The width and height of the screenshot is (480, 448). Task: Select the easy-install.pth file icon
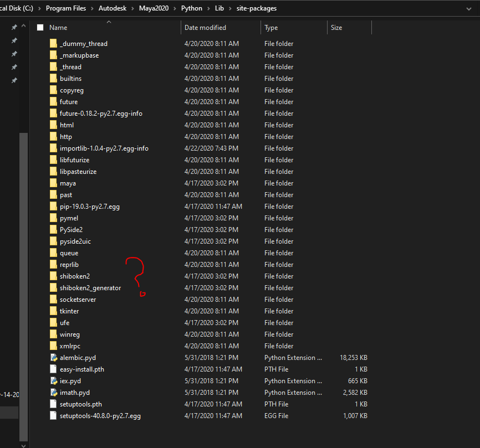point(53,369)
